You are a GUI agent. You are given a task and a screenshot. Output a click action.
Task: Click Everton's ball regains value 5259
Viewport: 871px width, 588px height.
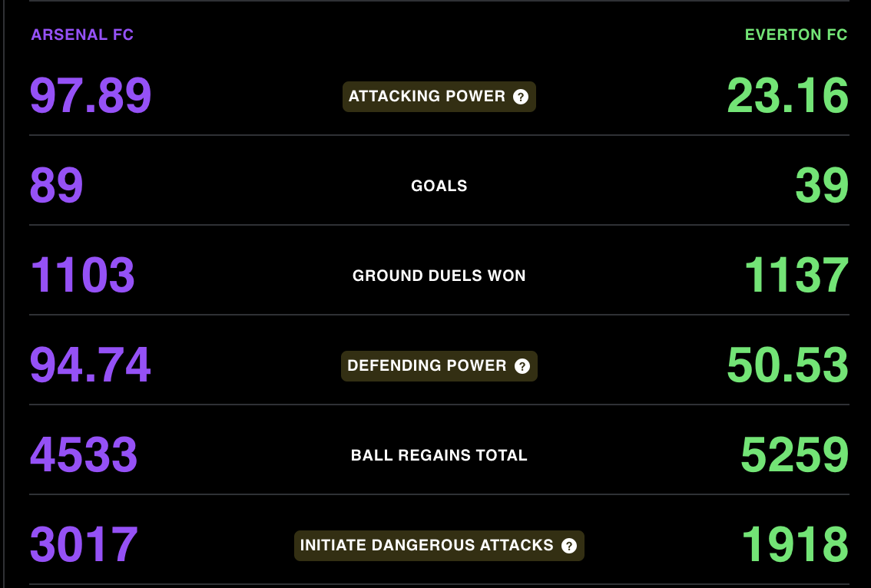[795, 454]
